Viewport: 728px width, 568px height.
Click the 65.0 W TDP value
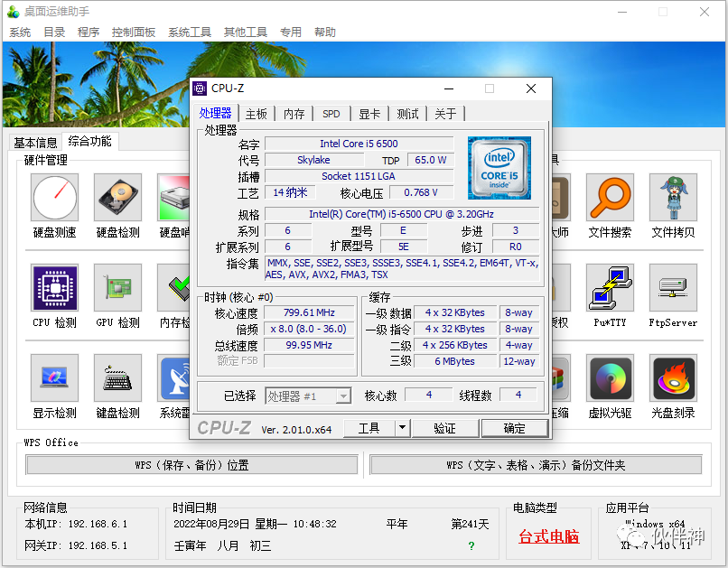[431, 160]
